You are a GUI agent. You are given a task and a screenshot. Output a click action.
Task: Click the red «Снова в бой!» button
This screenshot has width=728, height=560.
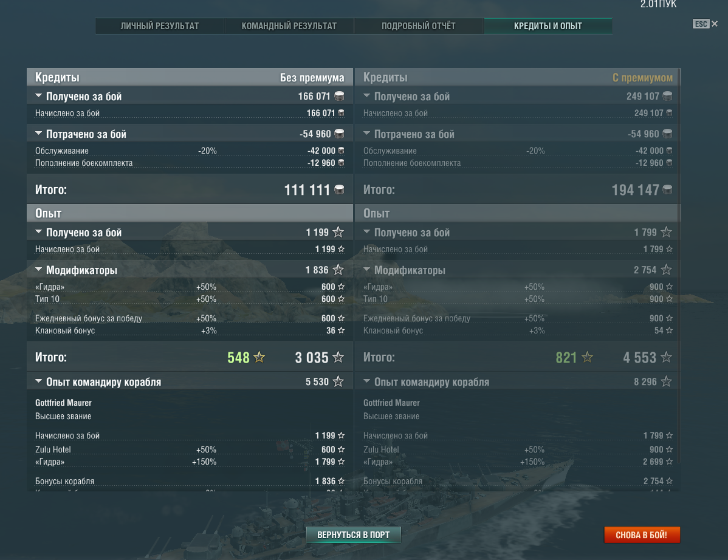(642, 535)
